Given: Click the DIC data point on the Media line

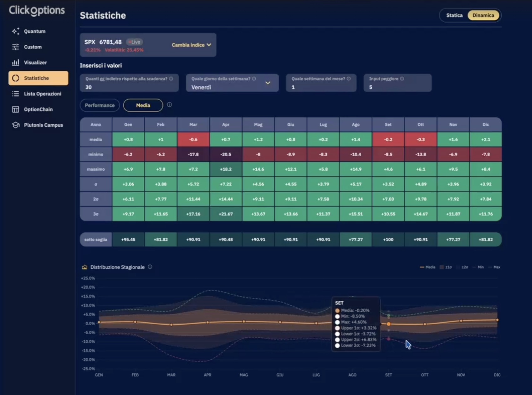Looking at the screenshot, I should 497,320.
